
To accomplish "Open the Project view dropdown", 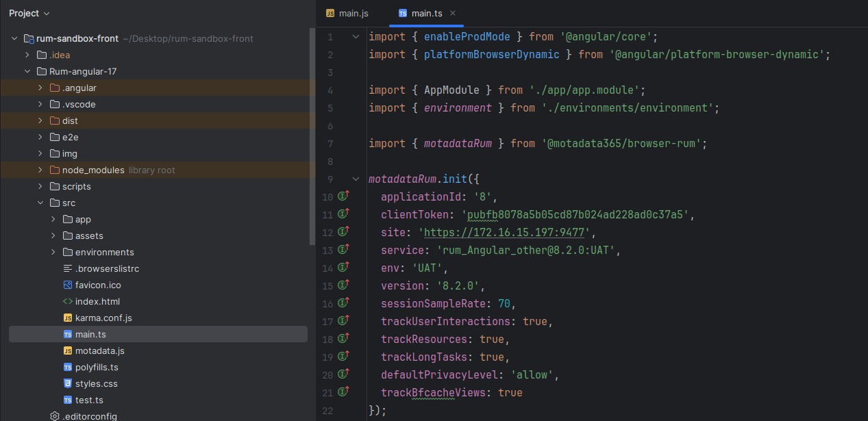I will click(x=29, y=13).
